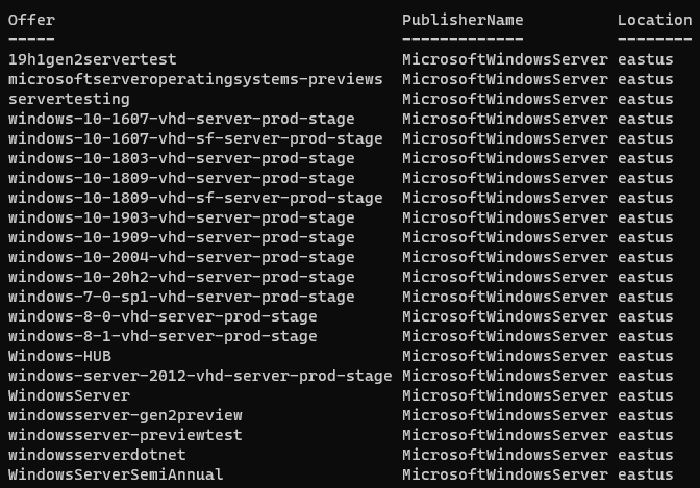This screenshot has width=700, height=488.
Task: Click the windowsserver-gen2preview offer
Action: 125,415
